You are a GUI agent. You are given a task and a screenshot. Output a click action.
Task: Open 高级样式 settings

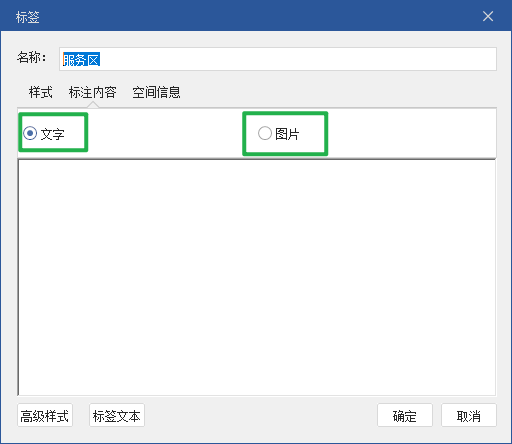(45, 415)
